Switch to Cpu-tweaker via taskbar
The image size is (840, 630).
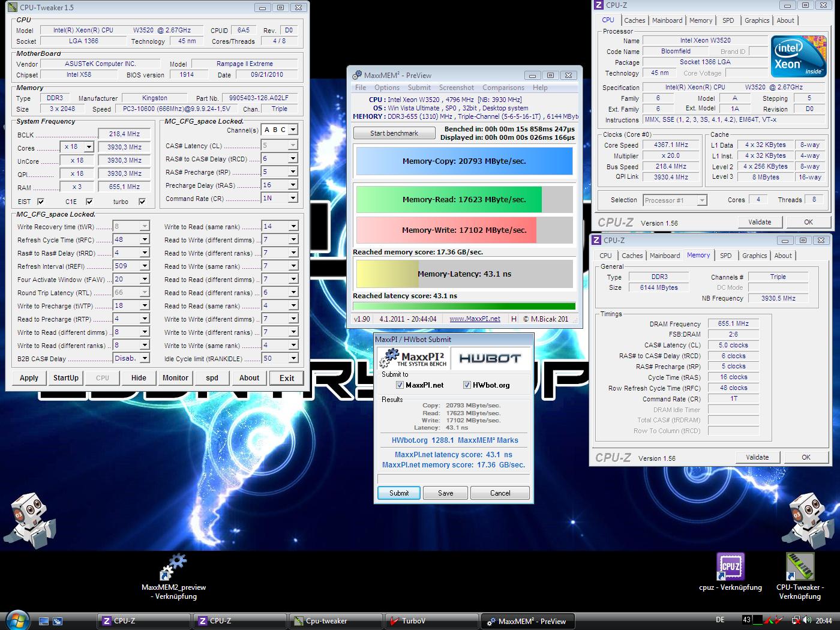click(x=335, y=621)
